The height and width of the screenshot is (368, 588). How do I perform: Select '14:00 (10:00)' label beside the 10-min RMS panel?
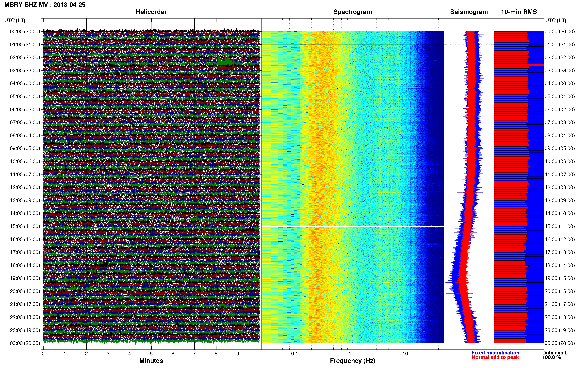[x=560, y=213]
